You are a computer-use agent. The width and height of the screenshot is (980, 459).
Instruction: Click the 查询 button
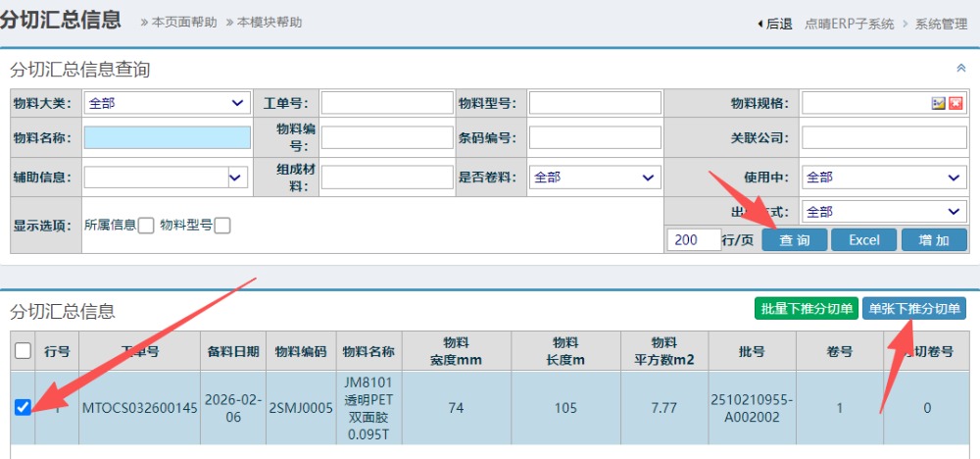794,240
